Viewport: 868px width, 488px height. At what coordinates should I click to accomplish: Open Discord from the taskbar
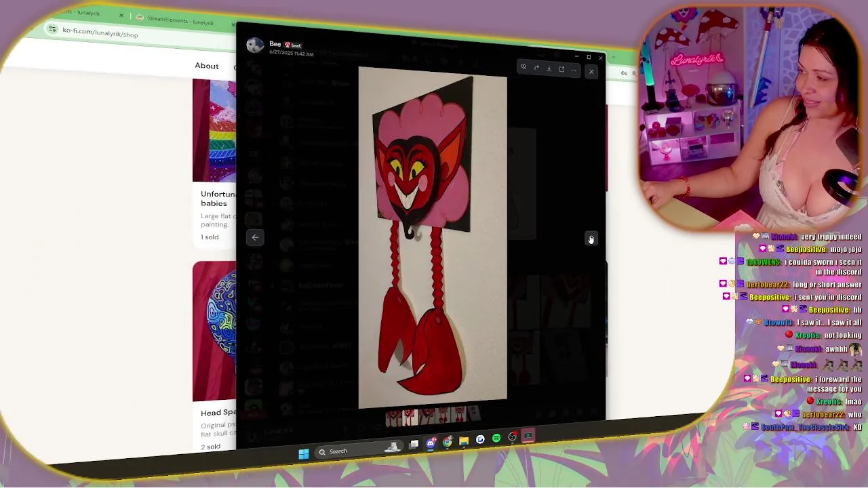tap(431, 443)
